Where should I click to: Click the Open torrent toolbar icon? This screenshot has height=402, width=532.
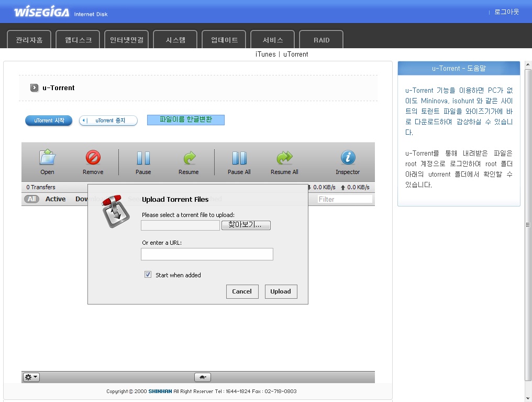(47, 158)
